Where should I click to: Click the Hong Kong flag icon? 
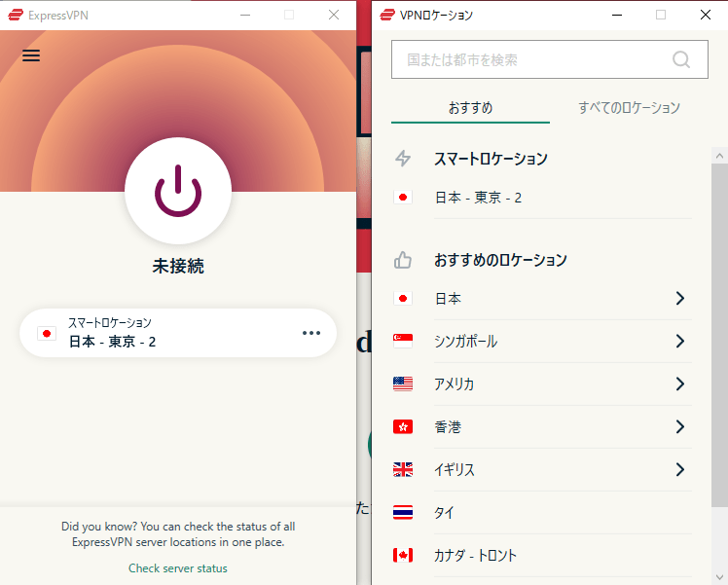[403, 426]
